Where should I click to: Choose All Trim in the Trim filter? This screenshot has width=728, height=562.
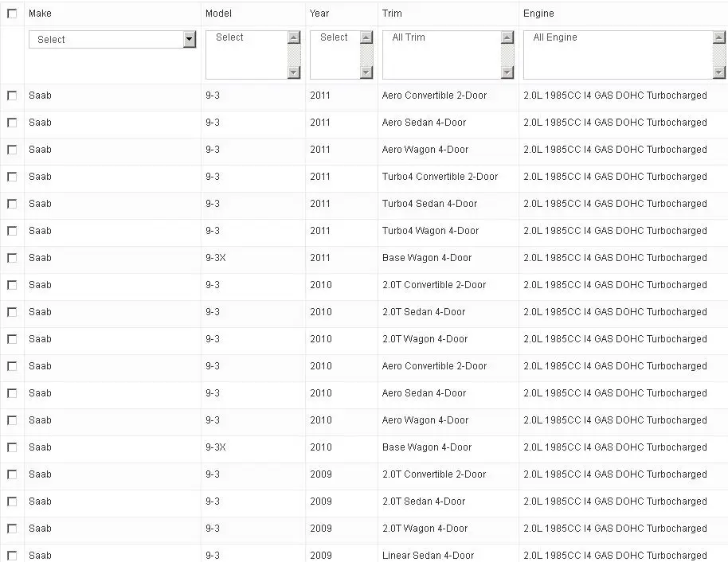[409, 37]
